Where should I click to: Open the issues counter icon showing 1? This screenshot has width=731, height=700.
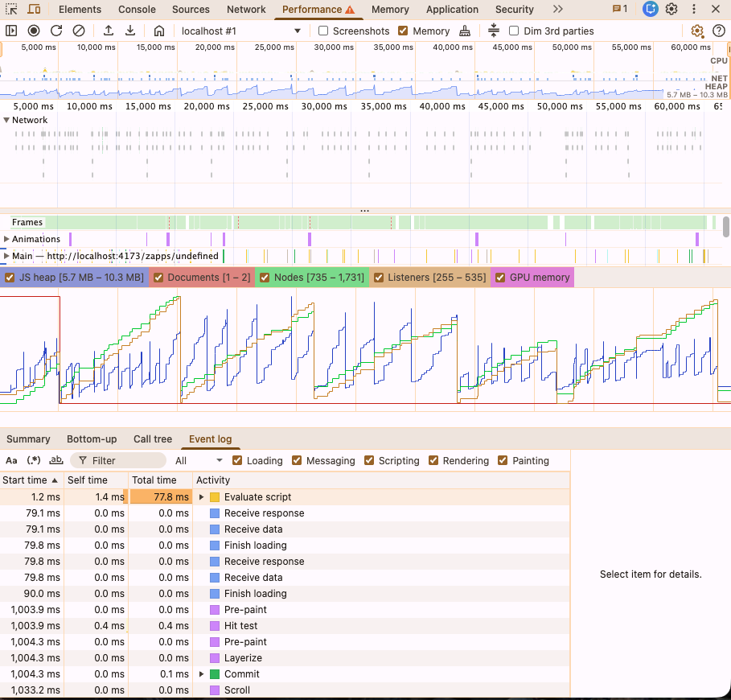pos(619,9)
